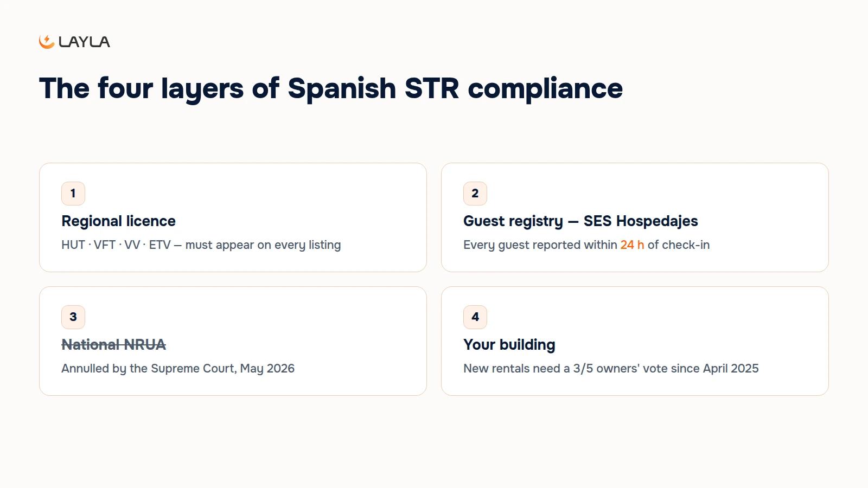Click the word compliance in the title
Image resolution: width=868 pixels, height=488 pixels.
click(x=545, y=88)
